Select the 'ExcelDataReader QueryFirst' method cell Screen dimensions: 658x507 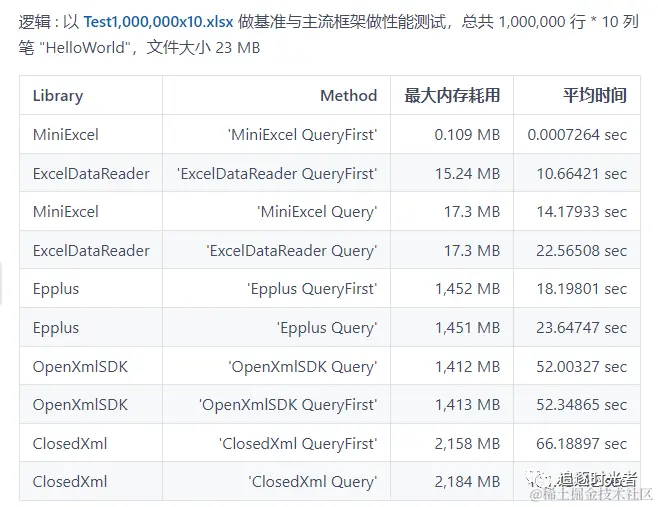pyautogui.click(x=277, y=173)
